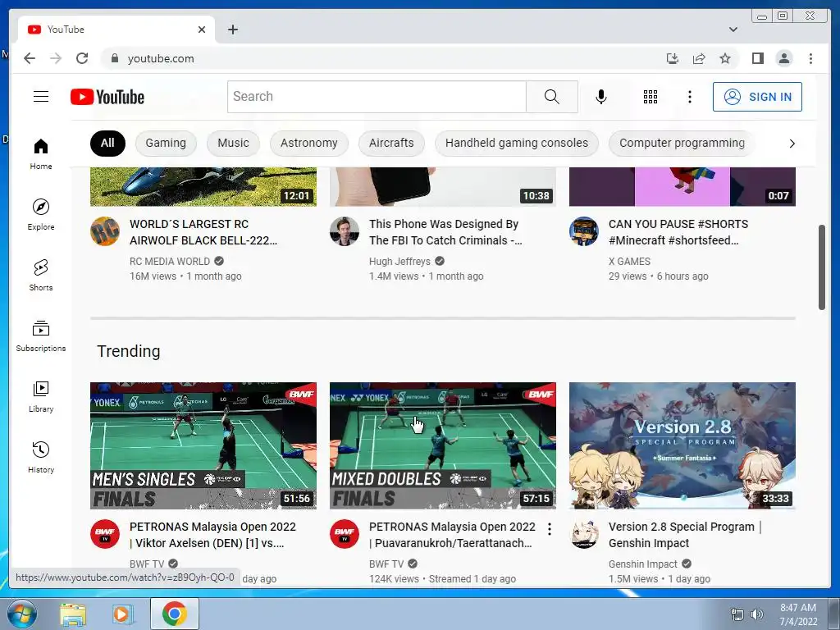This screenshot has width=840, height=630.
Task: Click the Genshin Impact channel name
Action: pyautogui.click(x=642, y=564)
